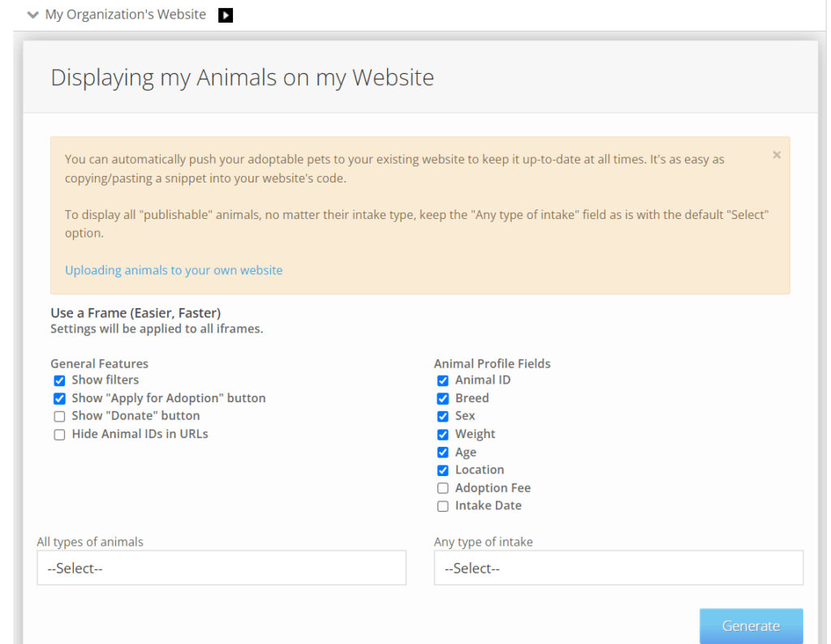Play the My Organization's Website video icon

226,15
